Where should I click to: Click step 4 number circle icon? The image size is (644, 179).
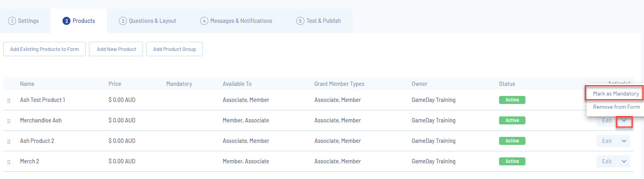point(204,21)
